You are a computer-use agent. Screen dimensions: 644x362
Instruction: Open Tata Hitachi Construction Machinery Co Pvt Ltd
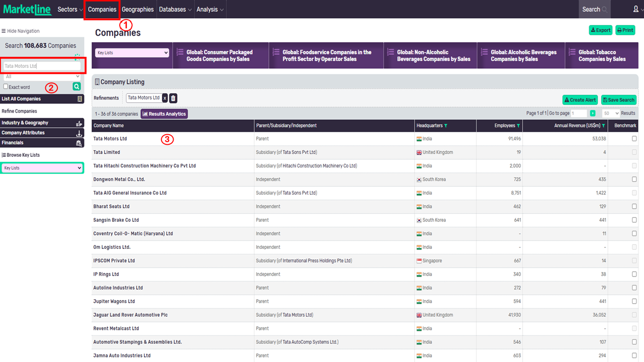pos(144,166)
